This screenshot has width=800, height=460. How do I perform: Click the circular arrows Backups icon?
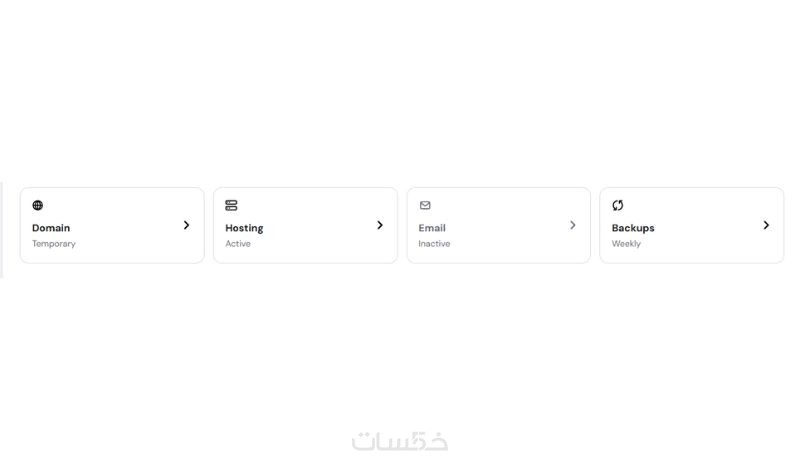(x=618, y=205)
